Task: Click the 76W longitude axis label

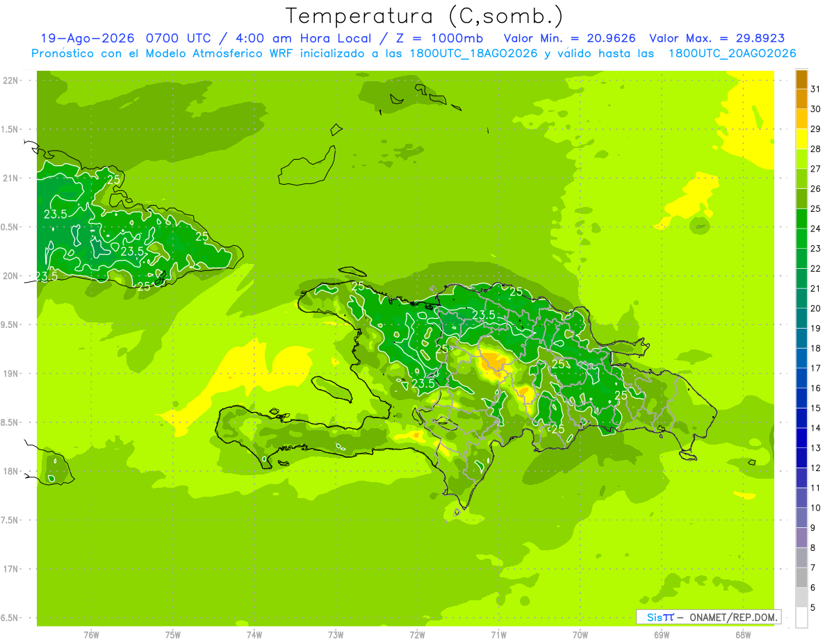Action: pos(91,634)
